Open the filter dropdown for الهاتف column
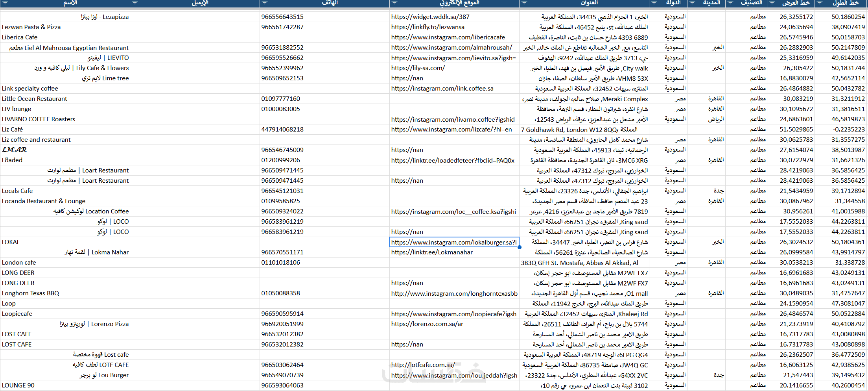Viewport: 868px width, 391px height. [265, 3]
